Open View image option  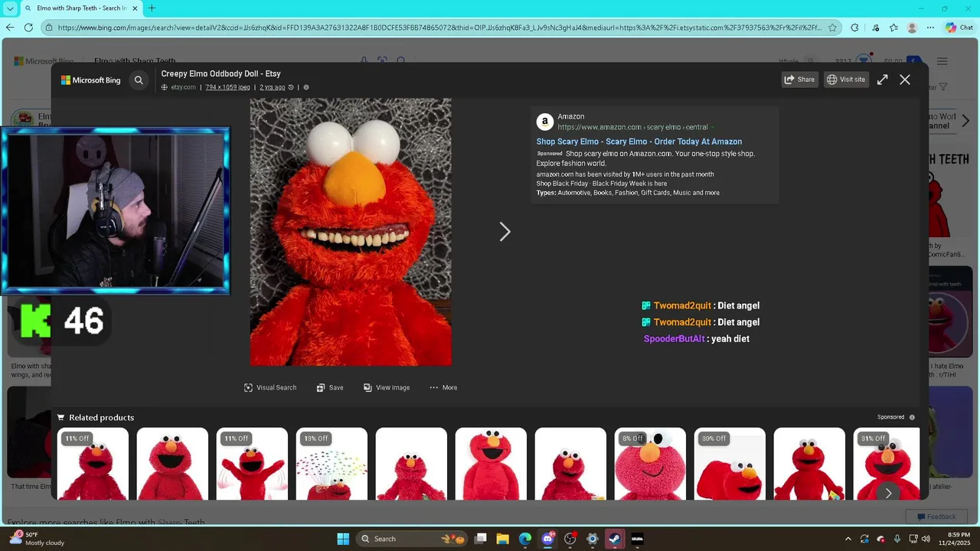(387, 387)
